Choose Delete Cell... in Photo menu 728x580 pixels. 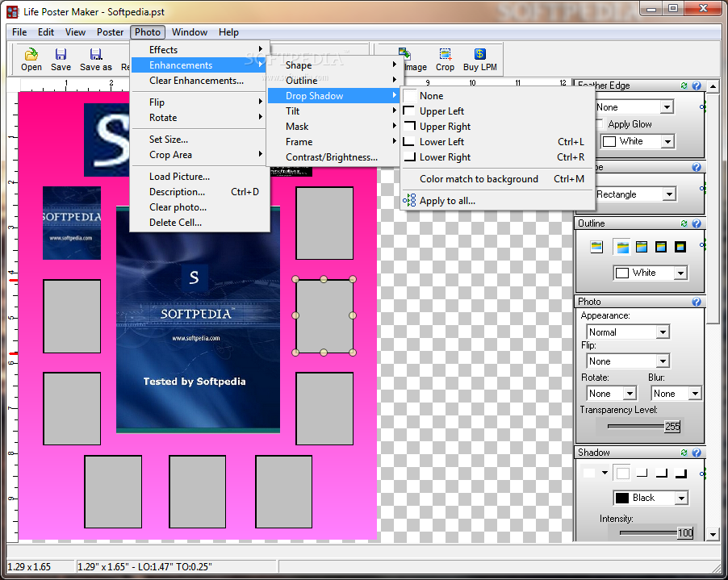(x=199, y=223)
